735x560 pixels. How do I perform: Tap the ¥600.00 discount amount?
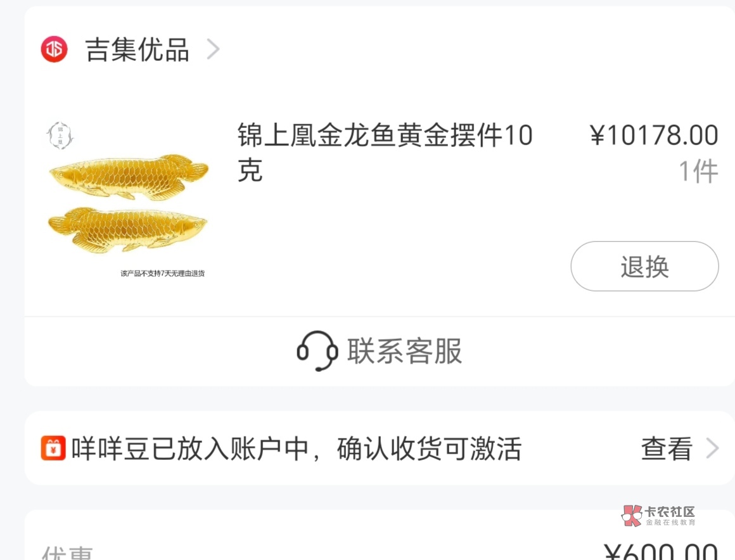661,552
